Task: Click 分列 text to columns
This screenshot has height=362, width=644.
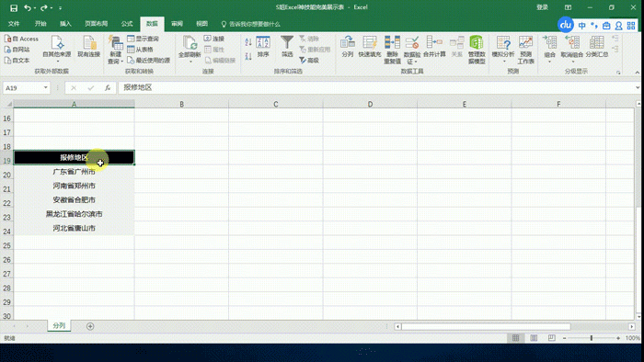Action: [x=348, y=46]
